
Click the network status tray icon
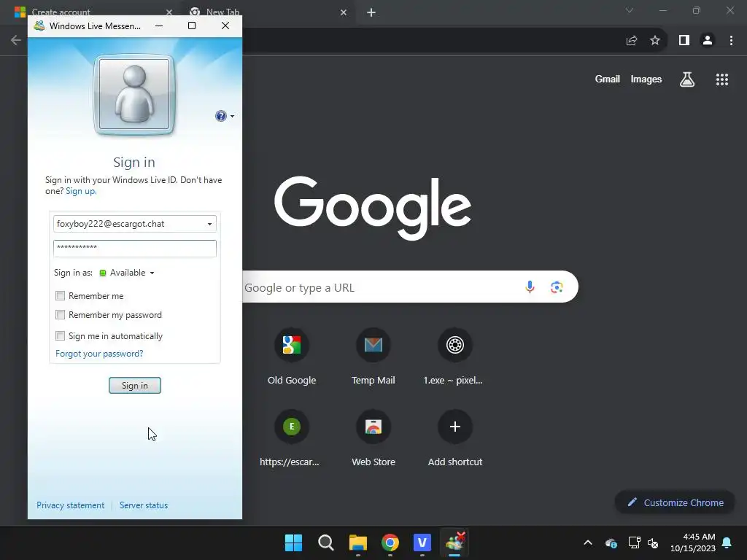634,542
